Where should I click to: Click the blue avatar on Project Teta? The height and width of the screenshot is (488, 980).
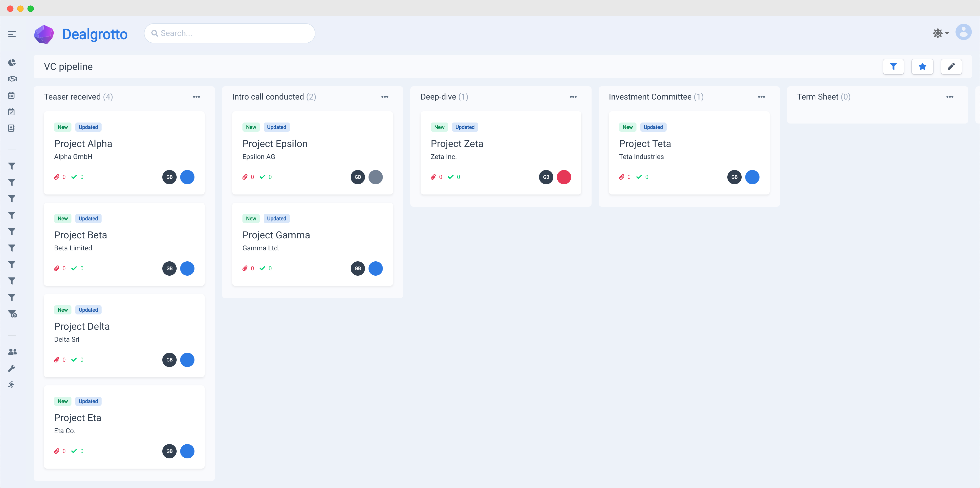point(752,177)
